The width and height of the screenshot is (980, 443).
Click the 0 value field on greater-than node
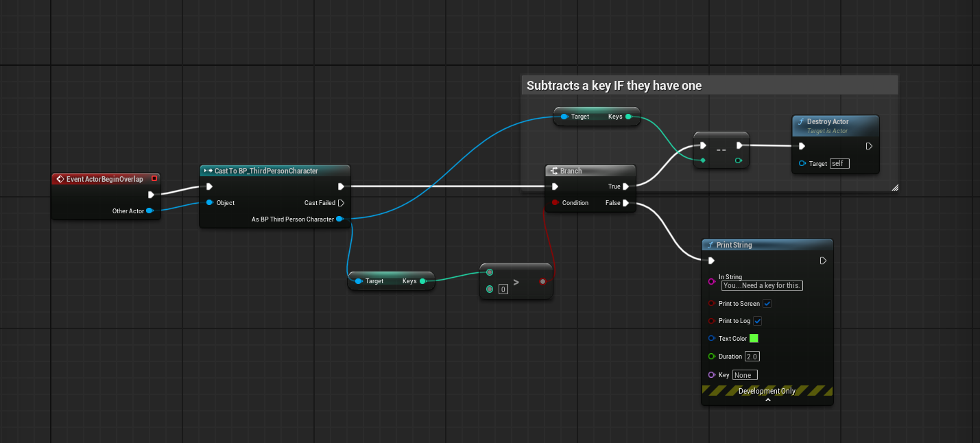(x=503, y=289)
